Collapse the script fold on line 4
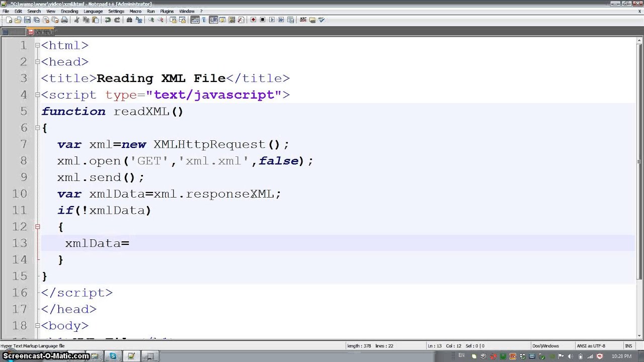Screen dimensions: 644x362 click(37, 95)
